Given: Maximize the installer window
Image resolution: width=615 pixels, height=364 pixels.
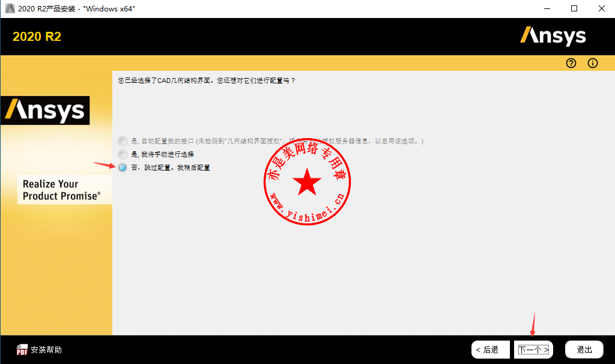Looking at the screenshot, I should (x=574, y=8).
